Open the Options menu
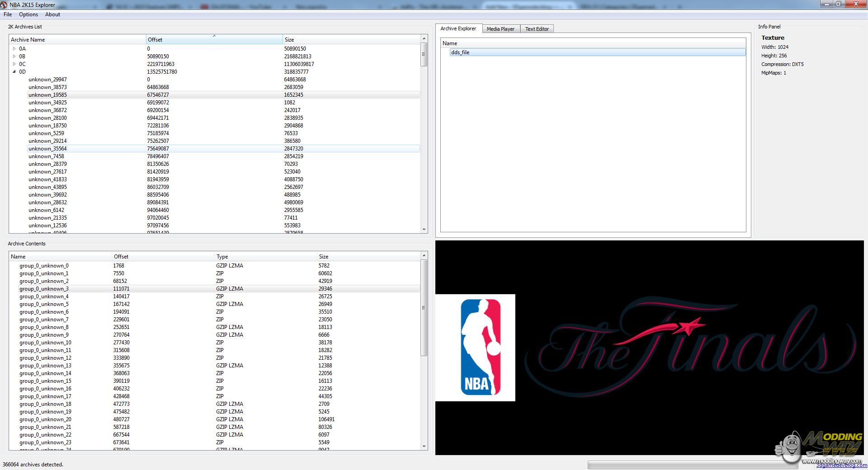Screen dimensions: 868x470 coord(28,14)
